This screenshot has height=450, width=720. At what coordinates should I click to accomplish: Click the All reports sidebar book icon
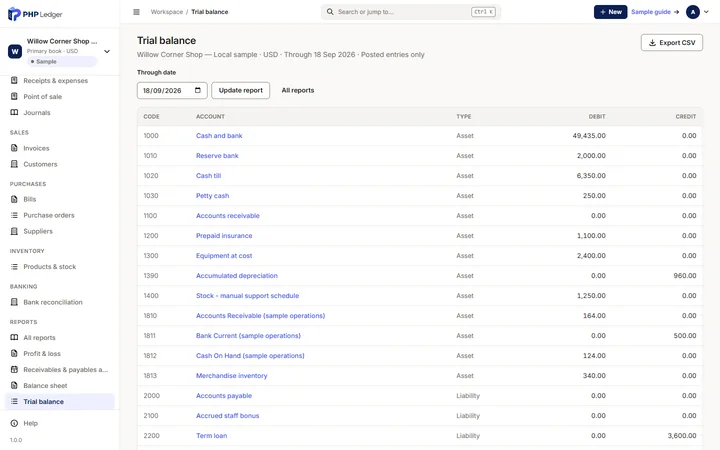14,338
